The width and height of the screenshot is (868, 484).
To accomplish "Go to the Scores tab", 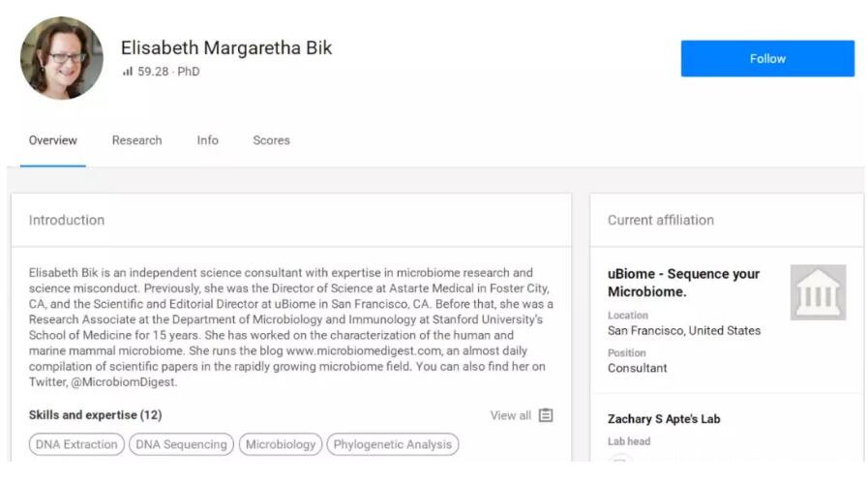I will coord(271,140).
